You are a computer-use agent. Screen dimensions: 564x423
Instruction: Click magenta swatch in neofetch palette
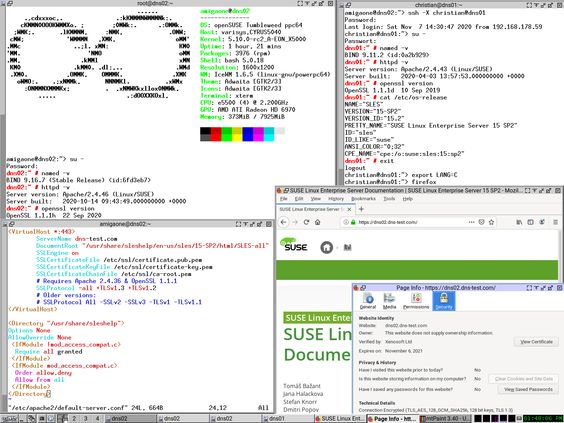[x=258, y=134]
